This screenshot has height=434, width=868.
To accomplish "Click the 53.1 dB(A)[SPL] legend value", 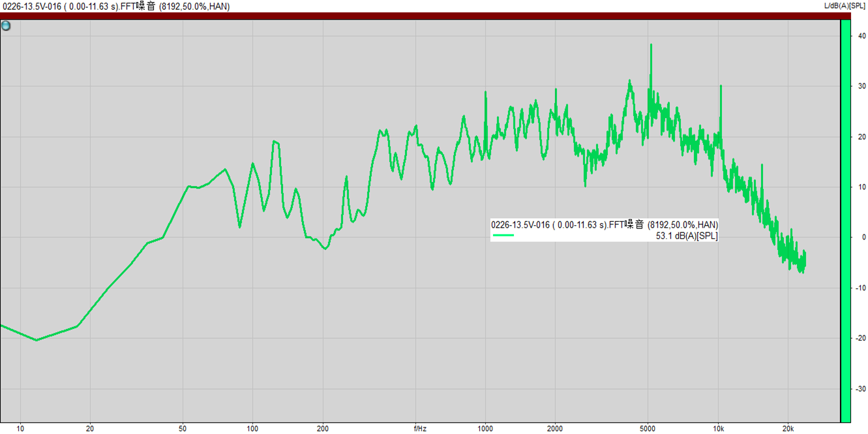I will [x=687, y=236].
